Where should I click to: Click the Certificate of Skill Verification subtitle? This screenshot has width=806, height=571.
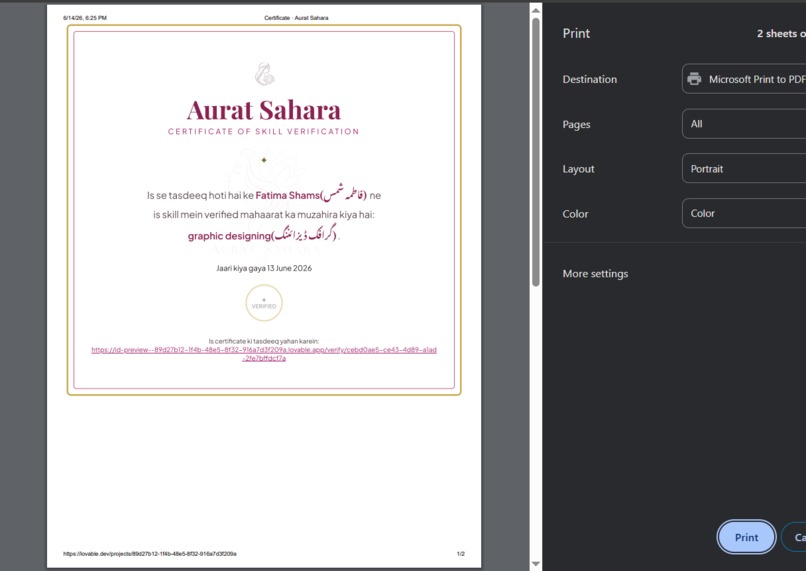pos(264,132)
